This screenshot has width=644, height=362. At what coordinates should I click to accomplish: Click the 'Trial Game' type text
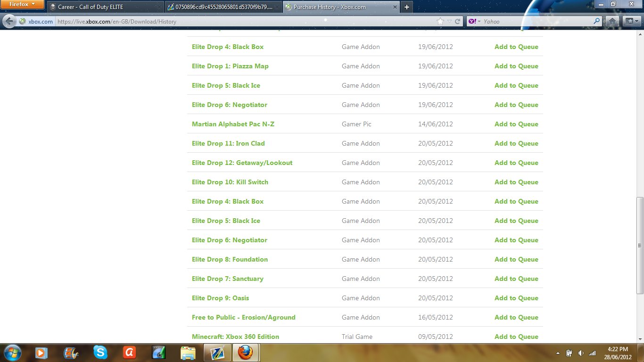[357, 337]
